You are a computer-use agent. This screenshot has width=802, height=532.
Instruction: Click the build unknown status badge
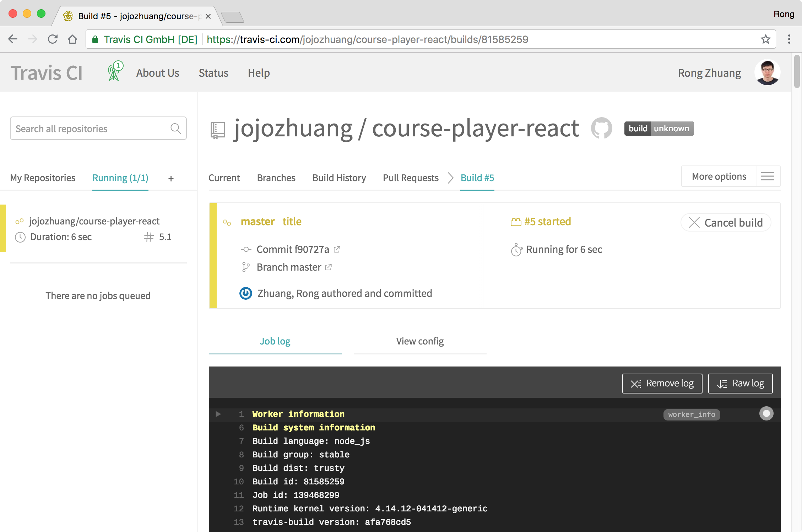(659, 129)
